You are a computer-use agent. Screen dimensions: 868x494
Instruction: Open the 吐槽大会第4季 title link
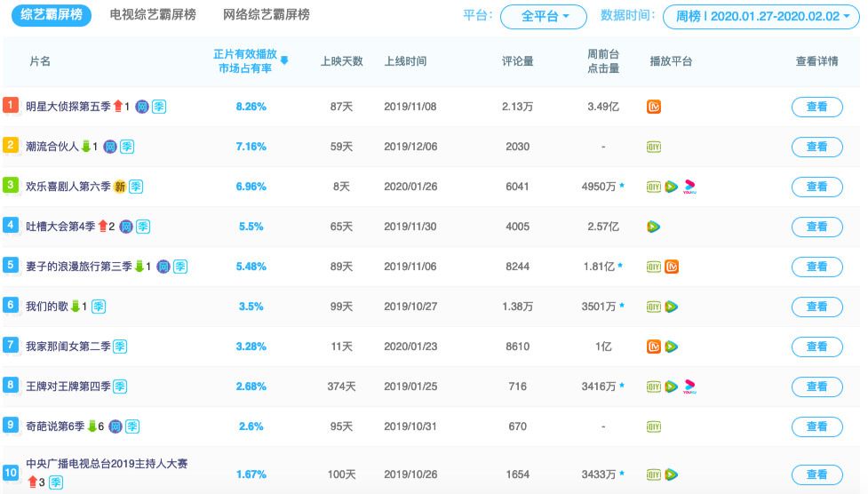pos(60,227)
